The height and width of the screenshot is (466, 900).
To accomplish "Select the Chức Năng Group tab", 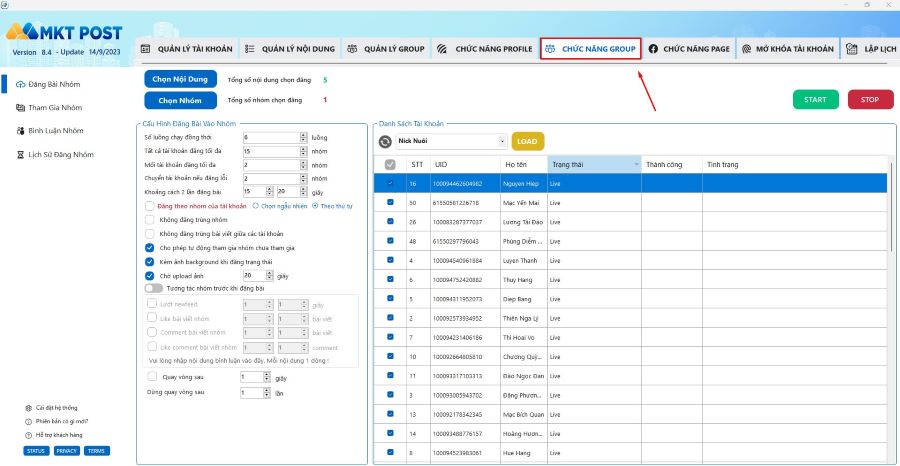I will (591, 49).
